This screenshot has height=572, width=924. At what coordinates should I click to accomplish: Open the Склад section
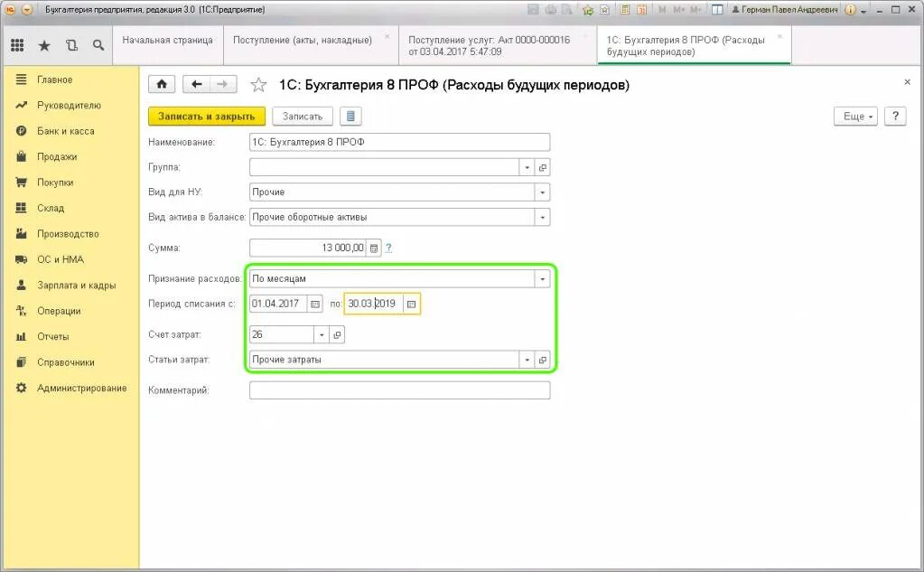tap(50, 208)
